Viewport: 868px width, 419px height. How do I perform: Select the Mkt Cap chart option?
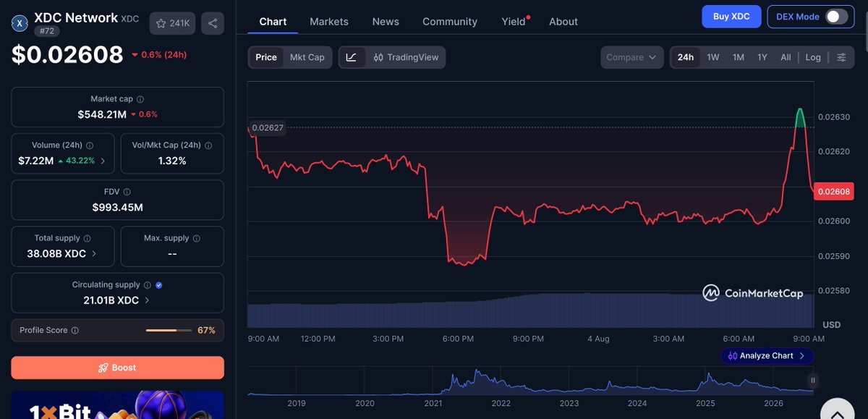307,57
